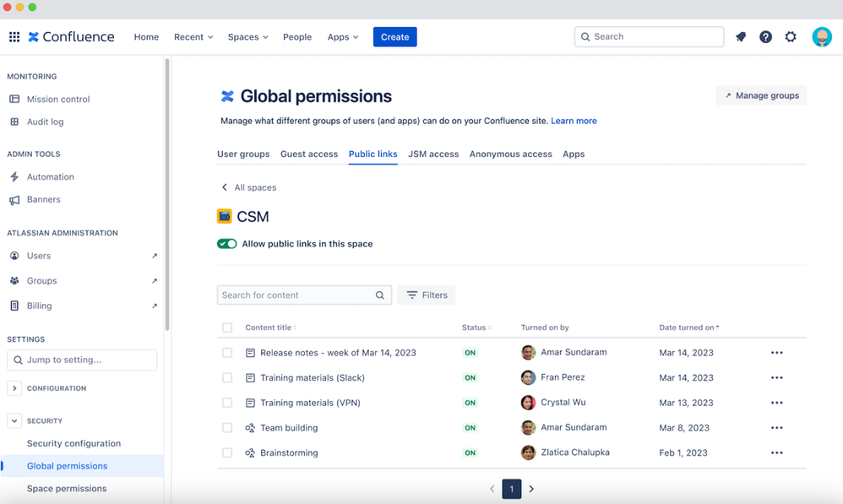Click whiteboard icon beside Team building
This screenshot has height=504, width=843.
250,428
